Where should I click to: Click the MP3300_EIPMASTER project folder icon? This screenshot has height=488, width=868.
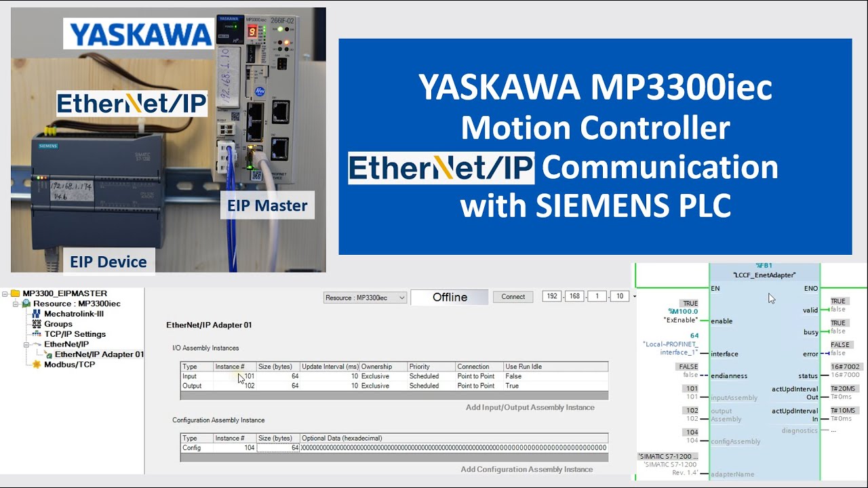click(x=16, y=293)
